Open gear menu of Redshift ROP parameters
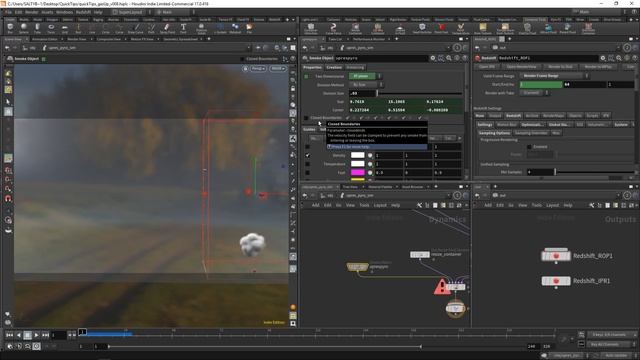Screen dimensions: 640x360 603,58
